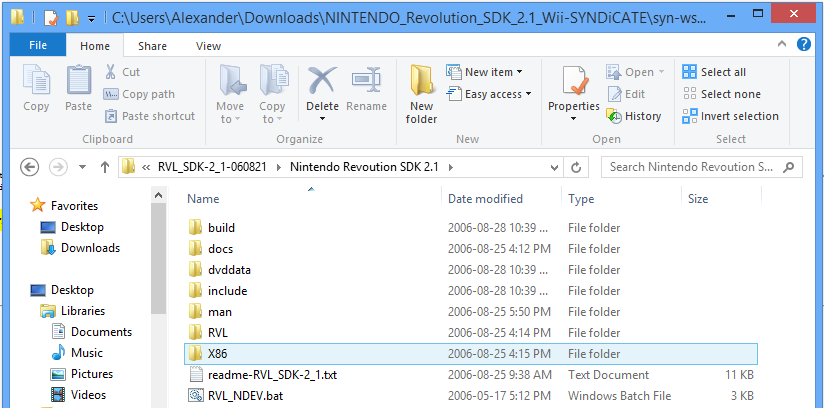The image size is (824, 409).
Task: Open the Copy to menu
Action: 272,95
